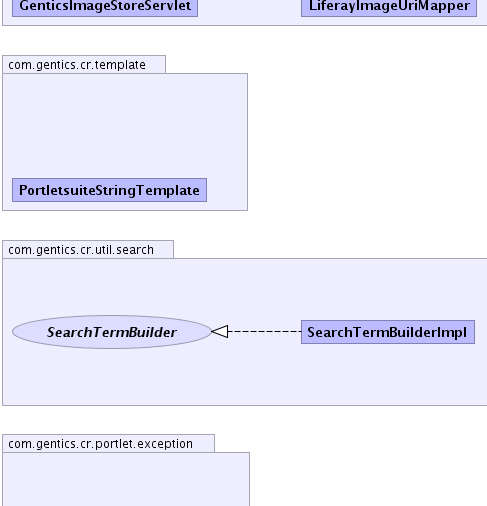The image size is (487, 506).
Task: Select the GenticsImageStoreServlet class node
Action: 105,7
